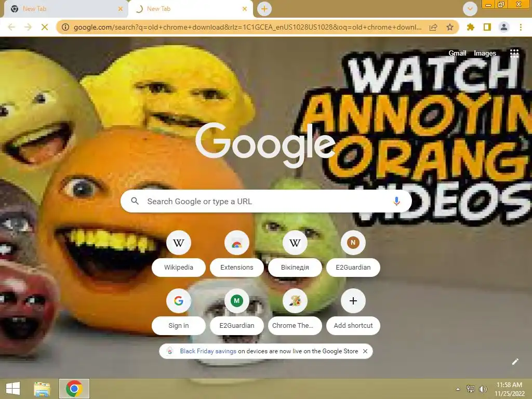Open the side panel icon
Image resolution: width=532 pixels, height=399 pixels.
click(x=487, y=27)
